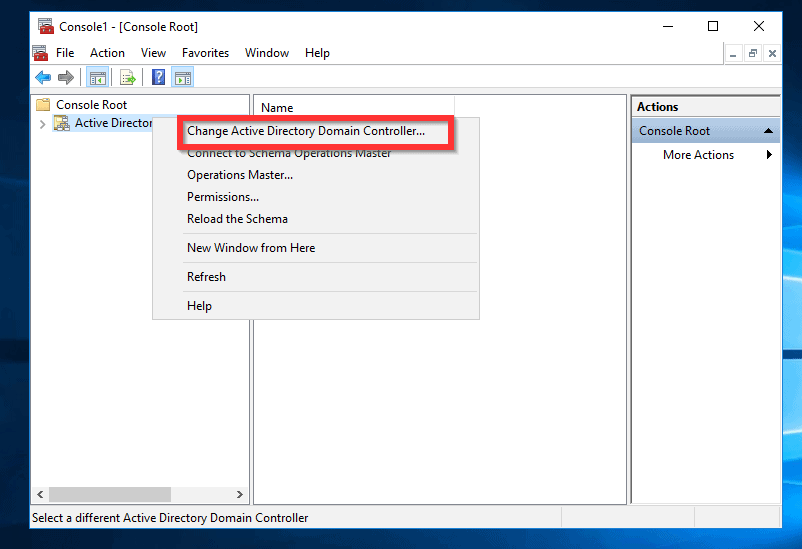The width and height of the screenshot is (802, 549).
Task: Choose Connect to Schema Operations Master
Action: click(316, 153)
